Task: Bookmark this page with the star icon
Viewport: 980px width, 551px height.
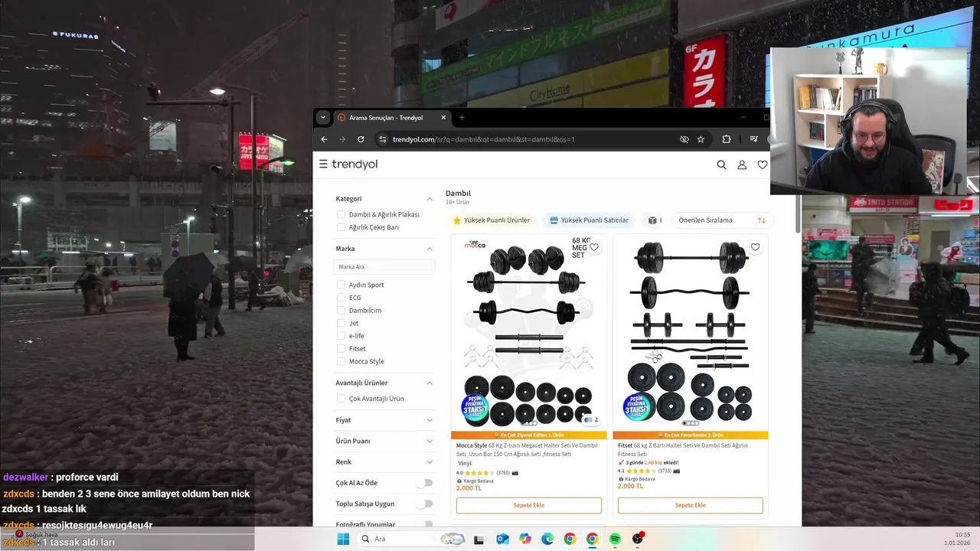Action: (701, 139)
